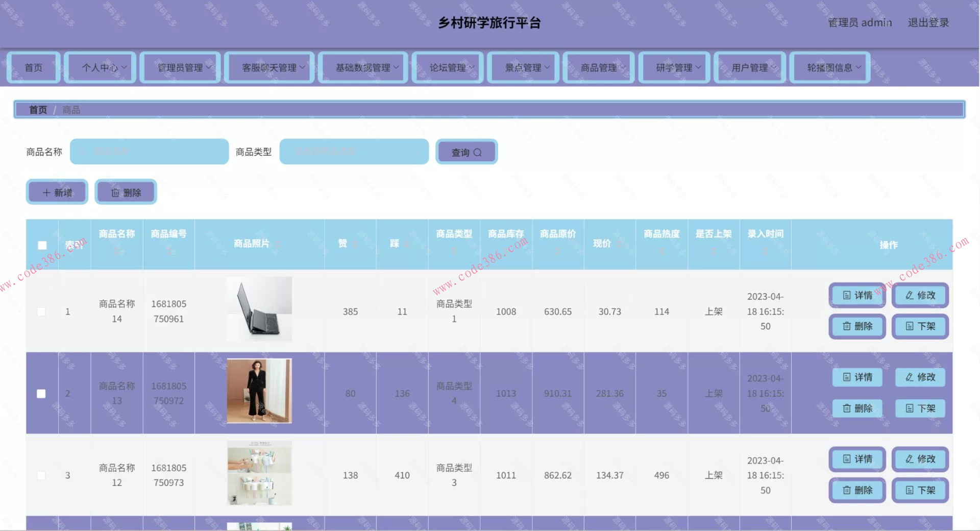The height and width of the screenshot is (531, 980).
Task: Select product number cell 1681805750961
Action: pyautogui.click(x=168, y=311)
